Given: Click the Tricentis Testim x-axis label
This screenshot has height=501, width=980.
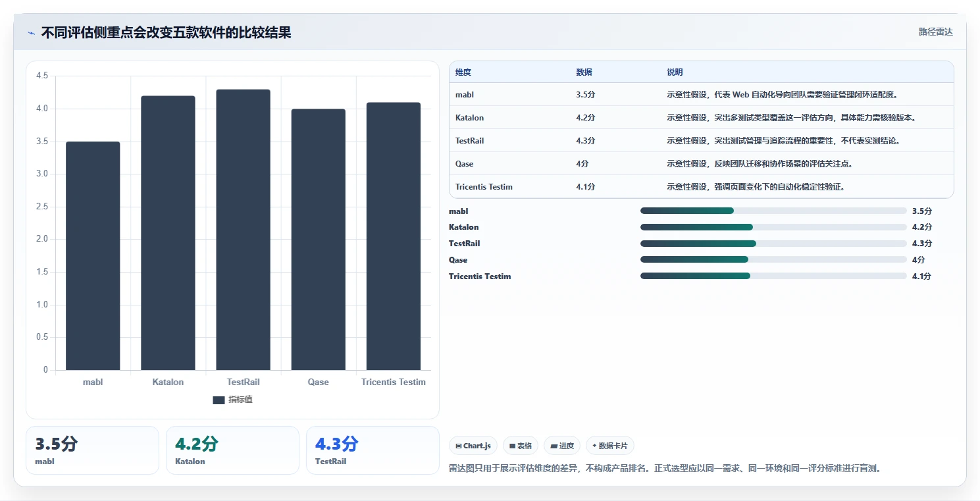Looking at the screenshot, I should pos(394,382).
